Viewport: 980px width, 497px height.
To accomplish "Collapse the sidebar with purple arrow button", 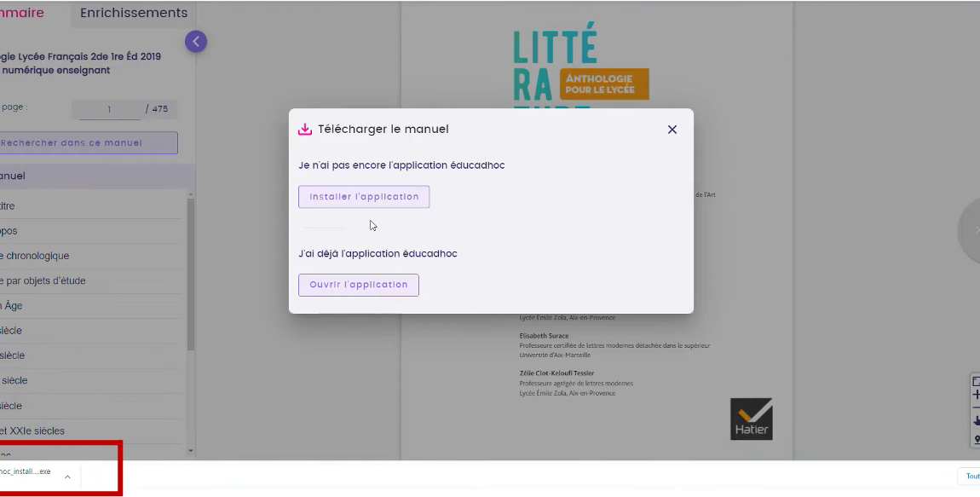I will point(196,41).
